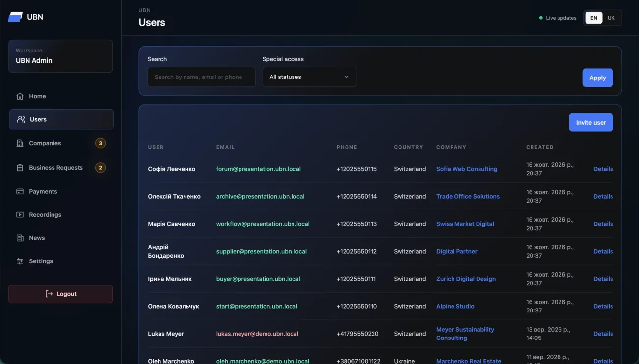This screenshot has width=639, height=364.
Task: Open Settings section
Action: pyautogui.click(x=61, y=261)
